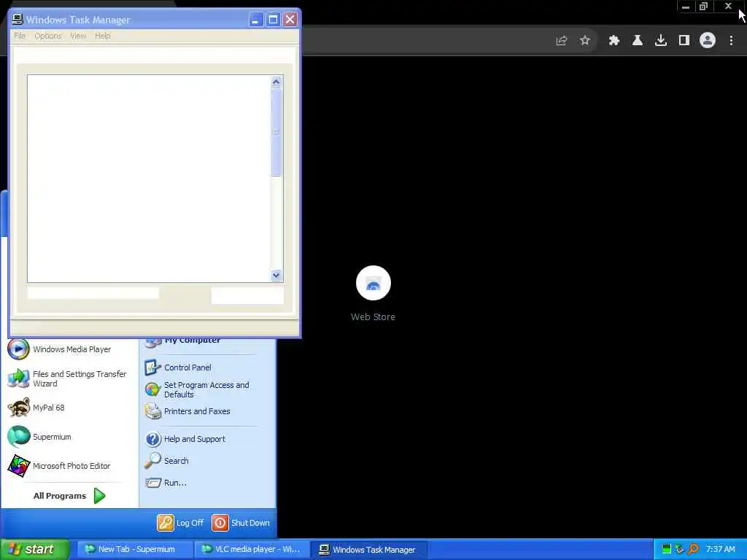This screenshot has width=747, height=560.
Task: Open Printers and Faxes
Action: pyautogui.click(x=187, y=411)
